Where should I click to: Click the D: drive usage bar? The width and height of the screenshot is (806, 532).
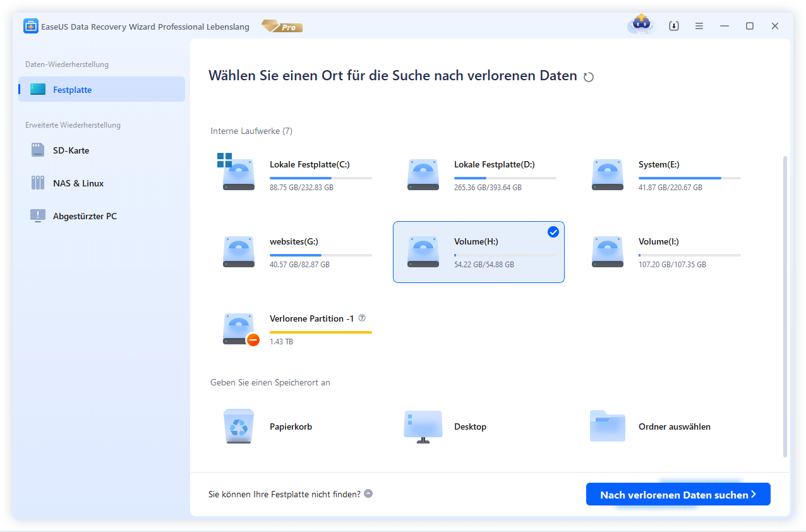[505, 178]
